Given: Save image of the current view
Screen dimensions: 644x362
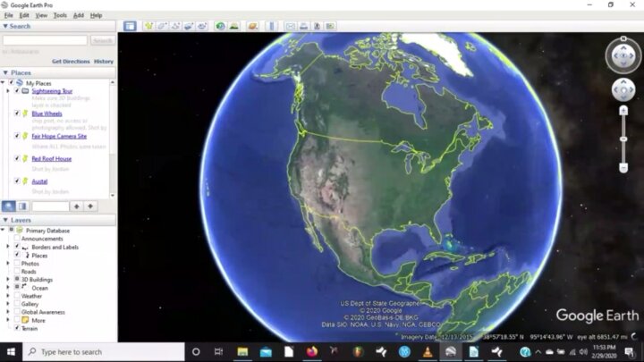Looking at the screenshot, I should tap(317, 26).
